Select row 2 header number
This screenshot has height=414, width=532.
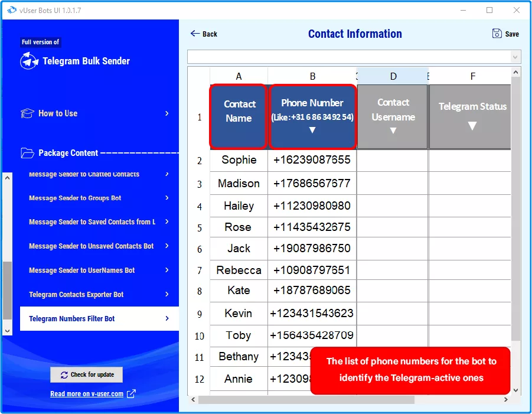pyautogui.click(x=199, y=161)
